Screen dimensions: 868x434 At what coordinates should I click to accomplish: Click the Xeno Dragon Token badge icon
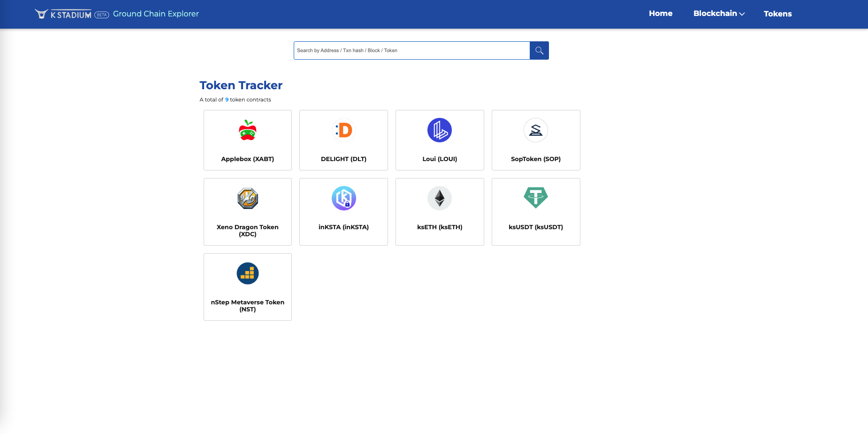coord(247,198)
